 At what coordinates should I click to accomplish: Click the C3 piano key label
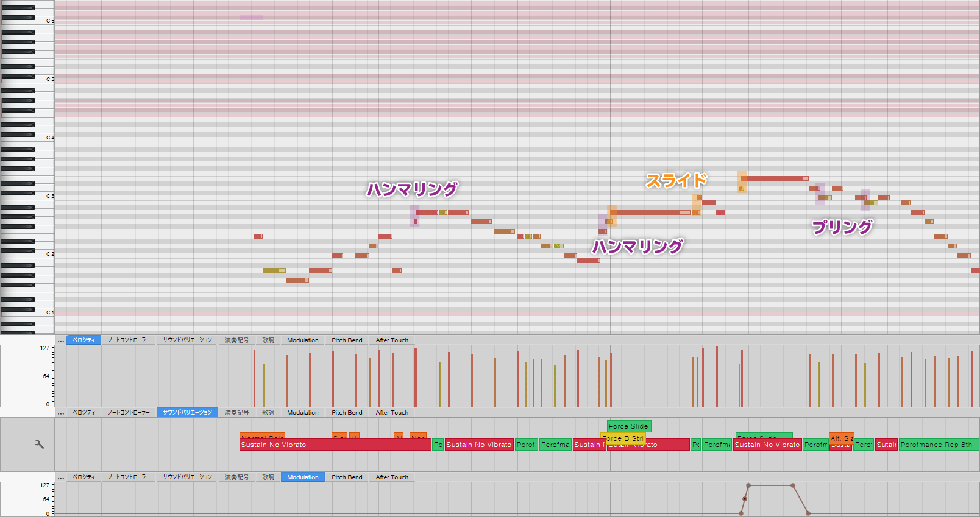click(x=50, y=196)
